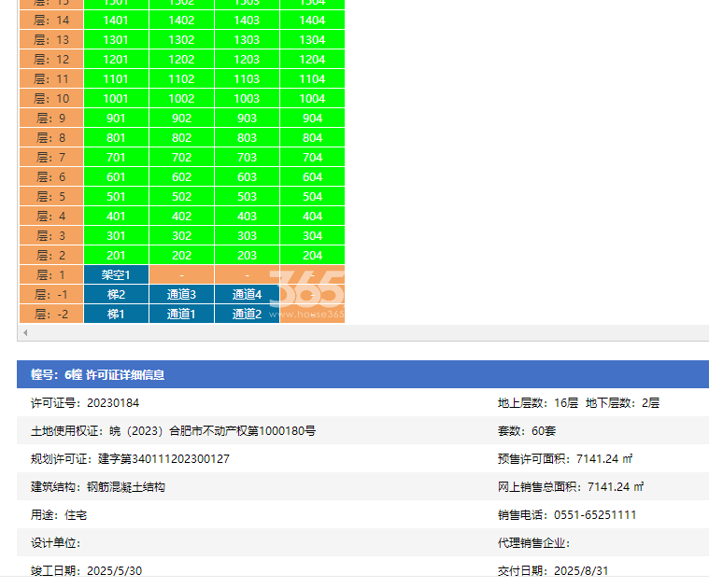
Task: Click the 梯1 cell on floor -2
Action: [116, 314]
